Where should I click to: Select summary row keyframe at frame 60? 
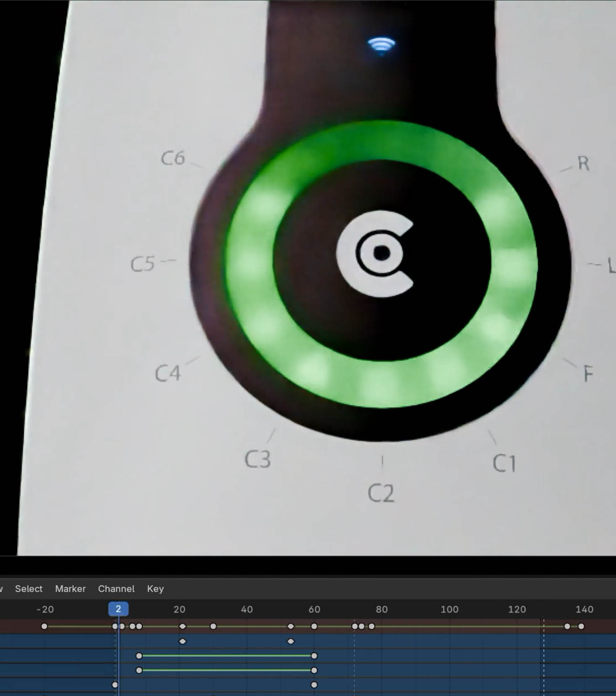[314, 626]
